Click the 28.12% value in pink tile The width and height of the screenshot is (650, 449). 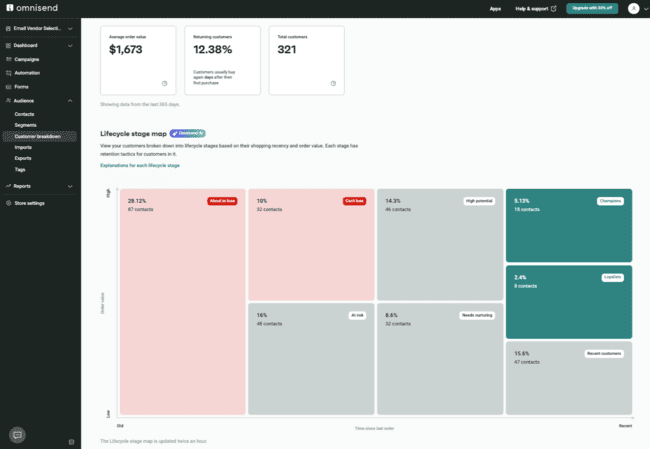[x=137, y=201]
